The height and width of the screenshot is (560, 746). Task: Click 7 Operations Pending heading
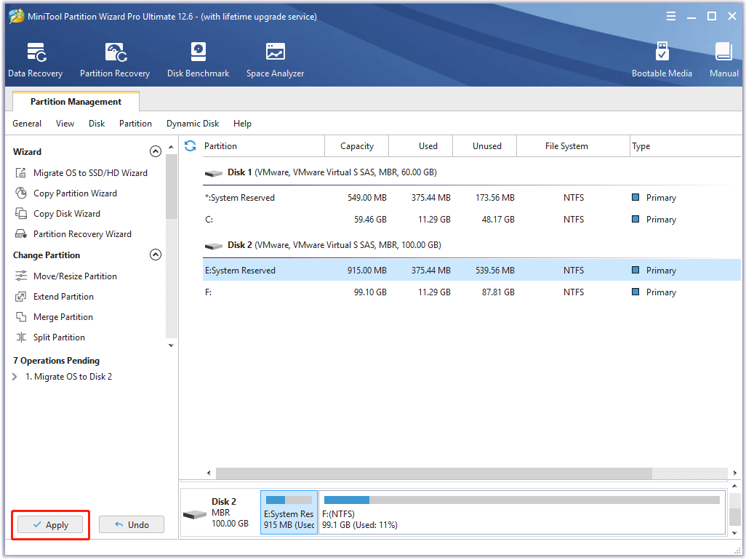point(56,361)
